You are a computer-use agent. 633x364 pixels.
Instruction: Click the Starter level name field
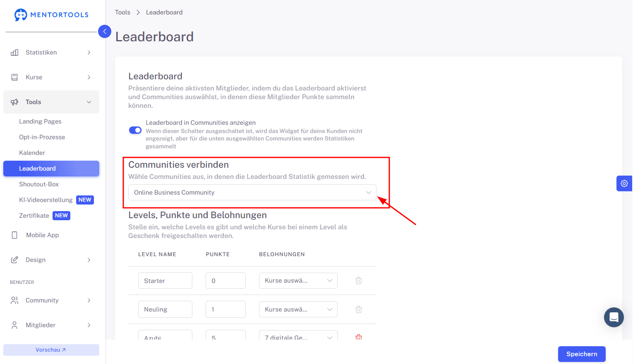[x=165, y=281]
